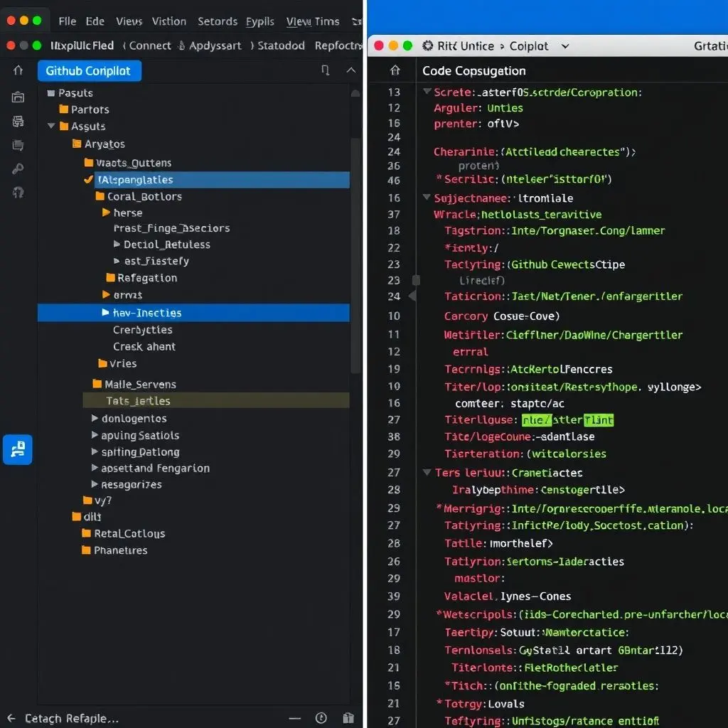Collapse panel using the up chevron
Screen dimensions: 728x728
point(350,70)
